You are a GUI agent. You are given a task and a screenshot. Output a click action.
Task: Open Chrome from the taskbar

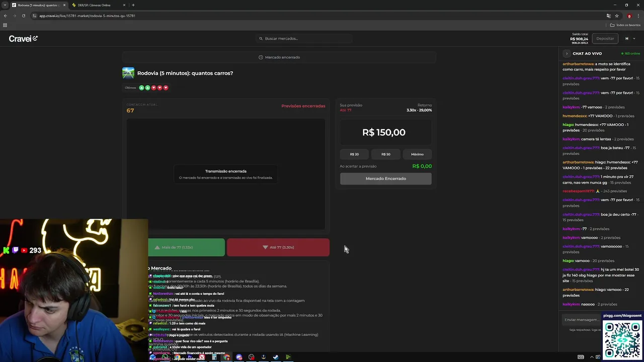(227, 357)
